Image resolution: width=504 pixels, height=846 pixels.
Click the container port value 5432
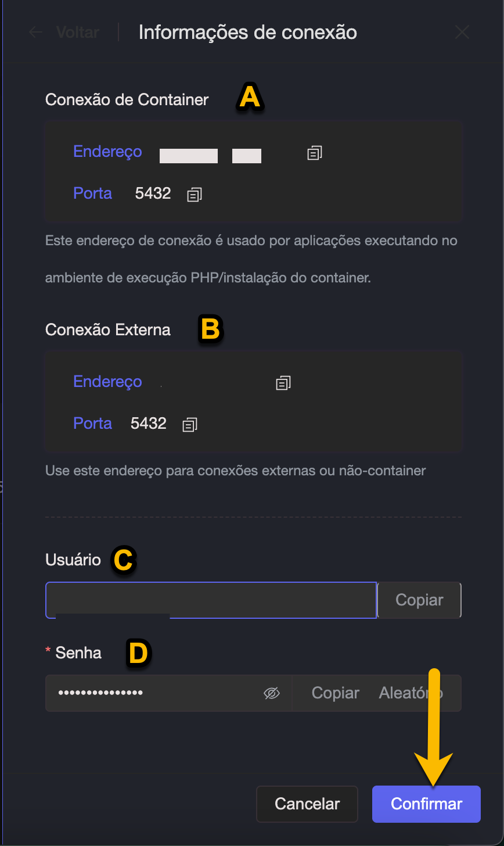pyautogui.click(x=153, y=193)
